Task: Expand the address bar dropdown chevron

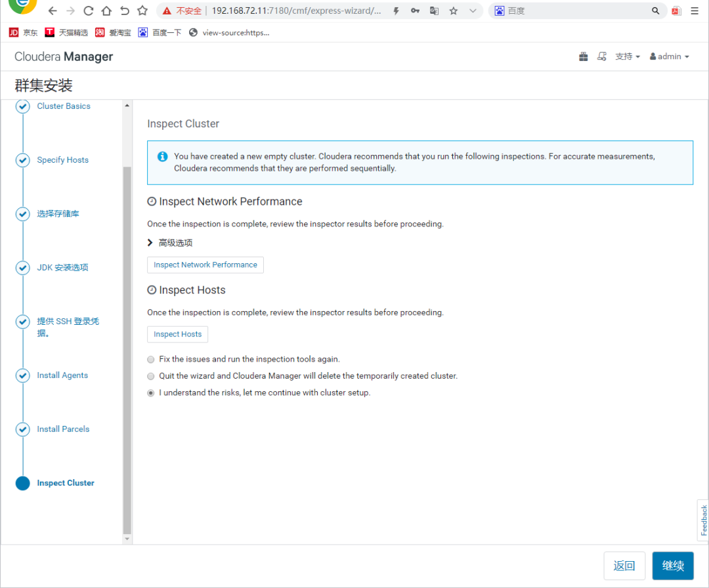Action: point(473,11)
